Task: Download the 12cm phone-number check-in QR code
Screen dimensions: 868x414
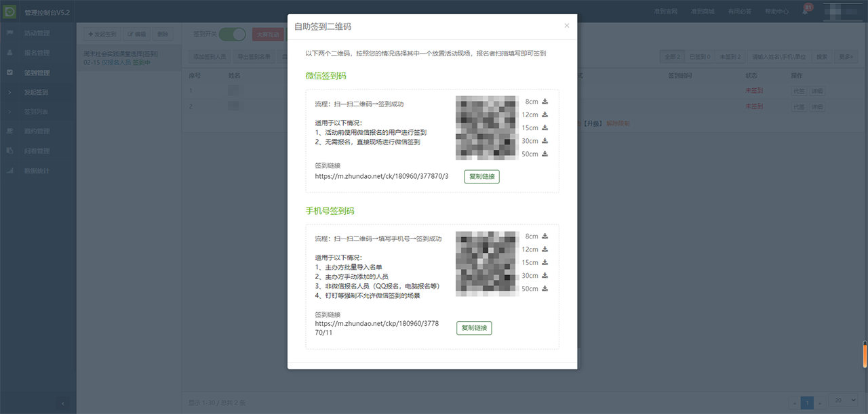Action: click(x=545, y=249)
